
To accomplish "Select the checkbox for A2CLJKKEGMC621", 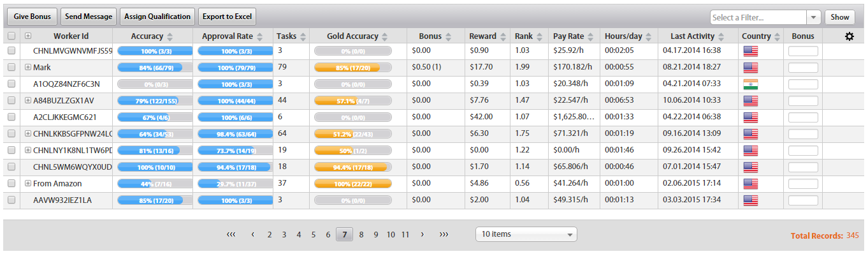I will click(x=11, y=117).
